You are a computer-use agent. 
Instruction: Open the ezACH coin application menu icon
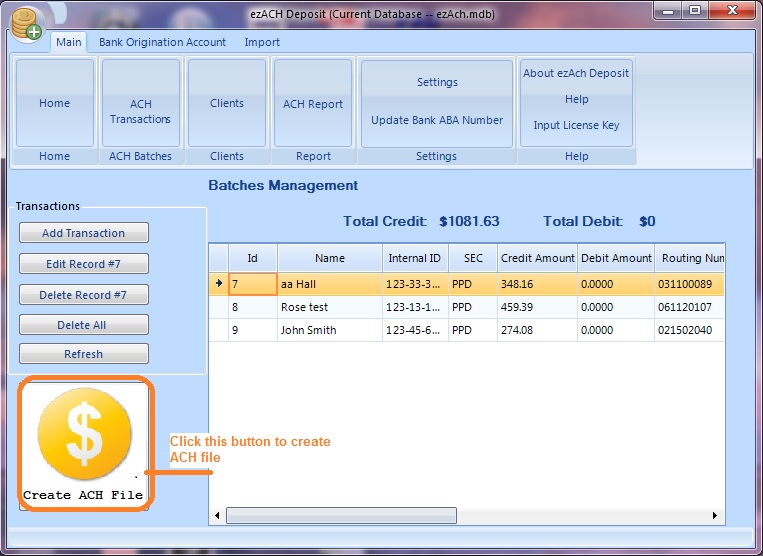[x=26, y=24]
